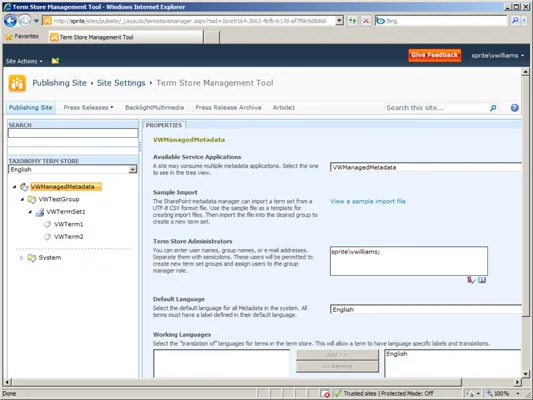Open the Favorites star button
533x400 pixels.
(22, 36)
